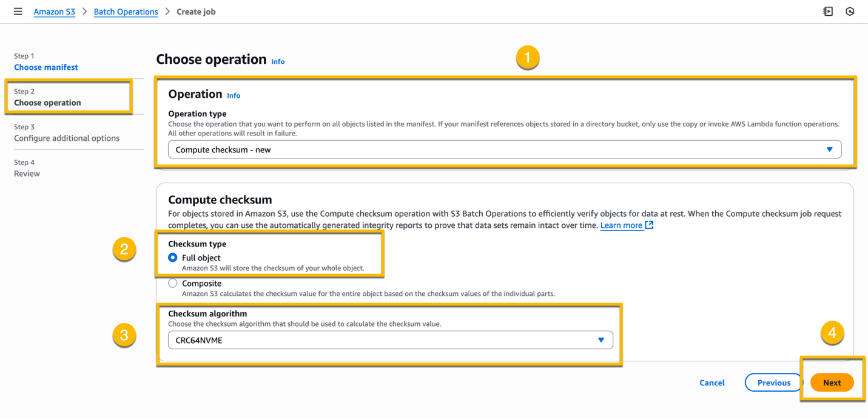Click the Previous button
The image size is (868, 419).
(774, 383)
